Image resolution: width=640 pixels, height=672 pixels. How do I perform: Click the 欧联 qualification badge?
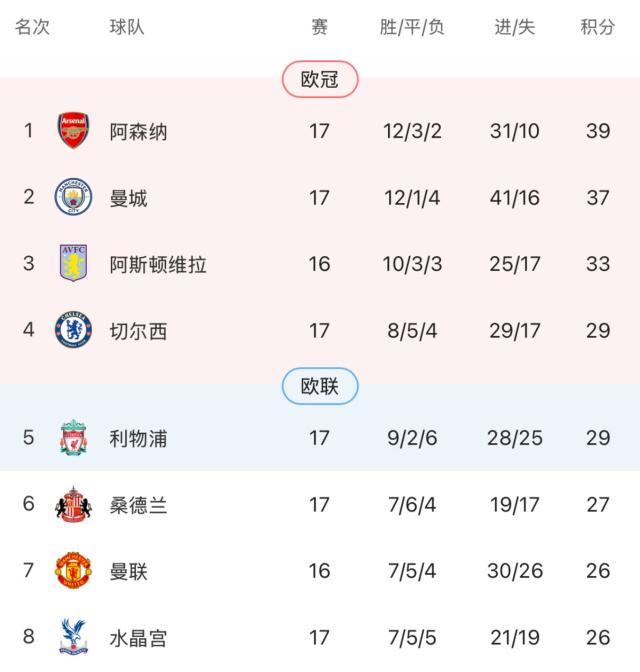coord(319,386)
